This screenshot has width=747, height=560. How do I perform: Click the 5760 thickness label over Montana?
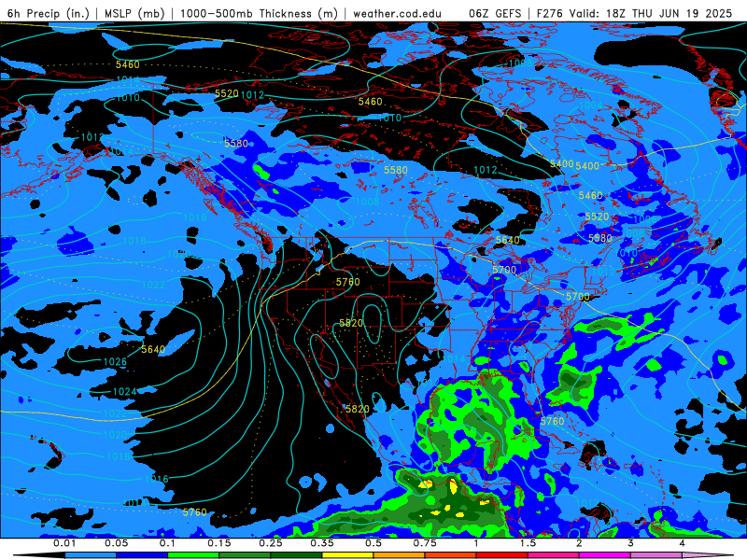(347, 282)
